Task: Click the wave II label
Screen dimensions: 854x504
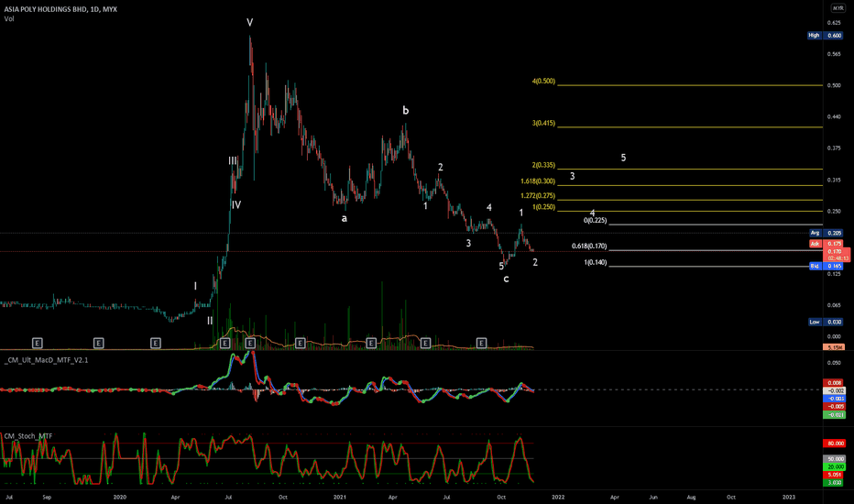Action: pos(210,321)
